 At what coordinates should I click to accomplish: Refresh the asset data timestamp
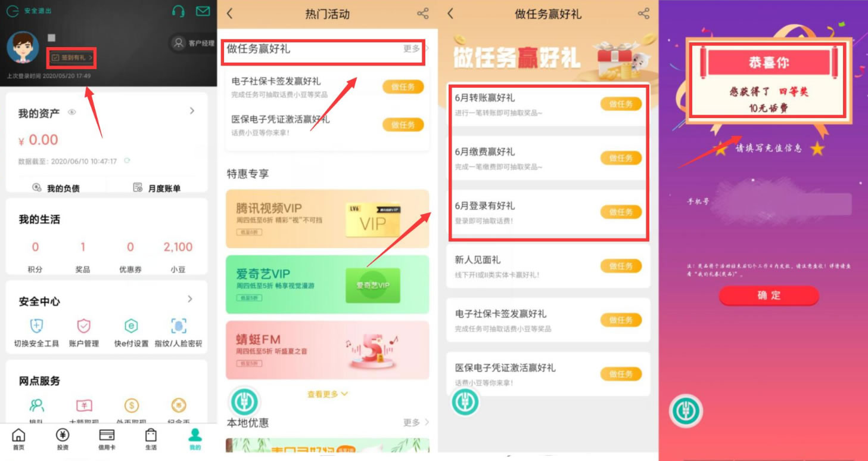(x=126, y=161)
